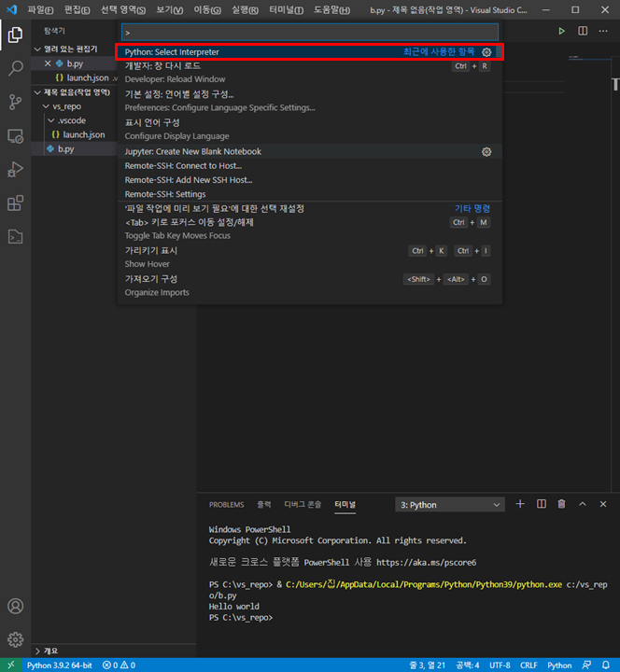The height and width of the screenshot is (672, 620).
Task: Collapse the untitled workspace section
Action: point(73,92)
